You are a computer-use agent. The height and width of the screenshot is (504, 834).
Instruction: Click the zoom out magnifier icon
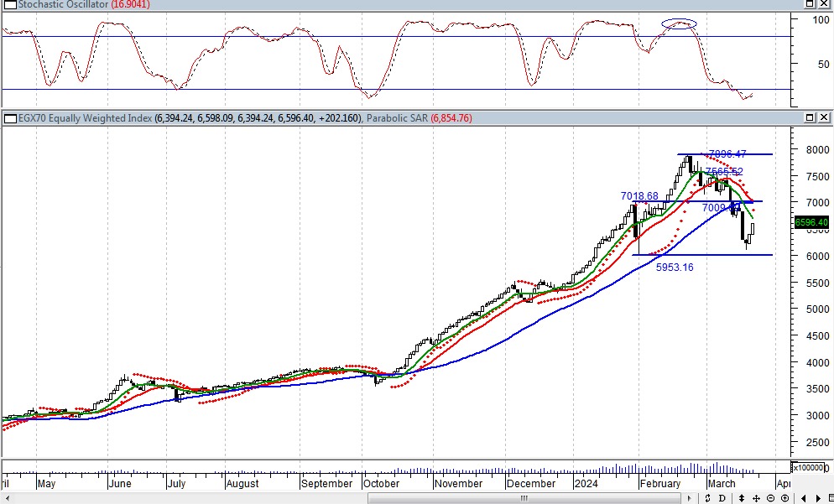pyautogui.click(x=770, y=498)
